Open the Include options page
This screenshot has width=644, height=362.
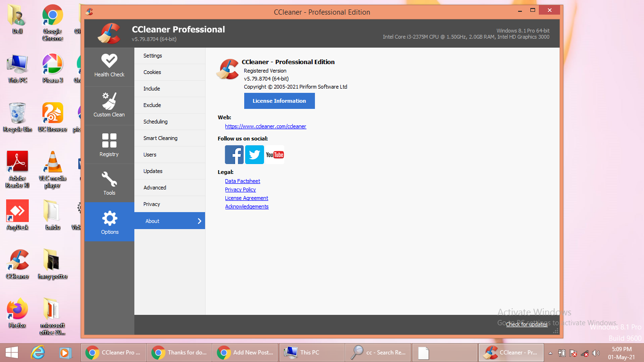pyautogui.click(x=170, y=89)
